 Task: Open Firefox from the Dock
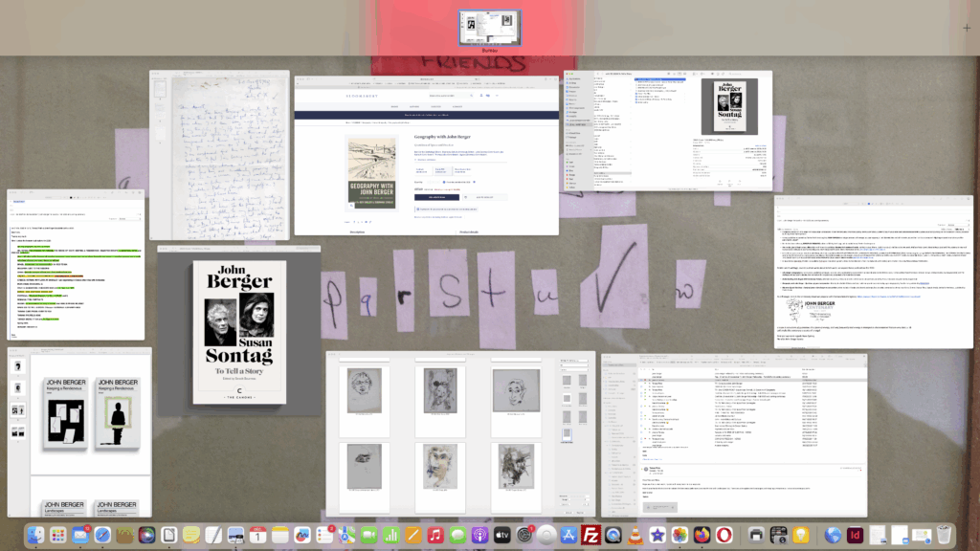coord(701,535)
